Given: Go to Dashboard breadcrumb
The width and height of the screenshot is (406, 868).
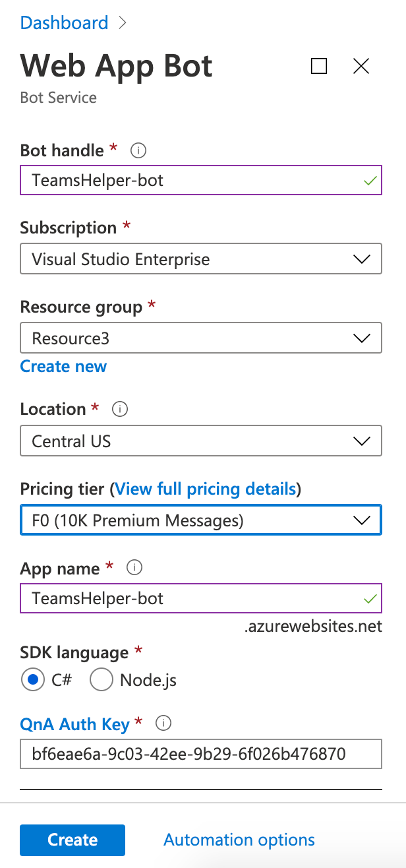Looking at the screenshot, I should coord(64,23).
